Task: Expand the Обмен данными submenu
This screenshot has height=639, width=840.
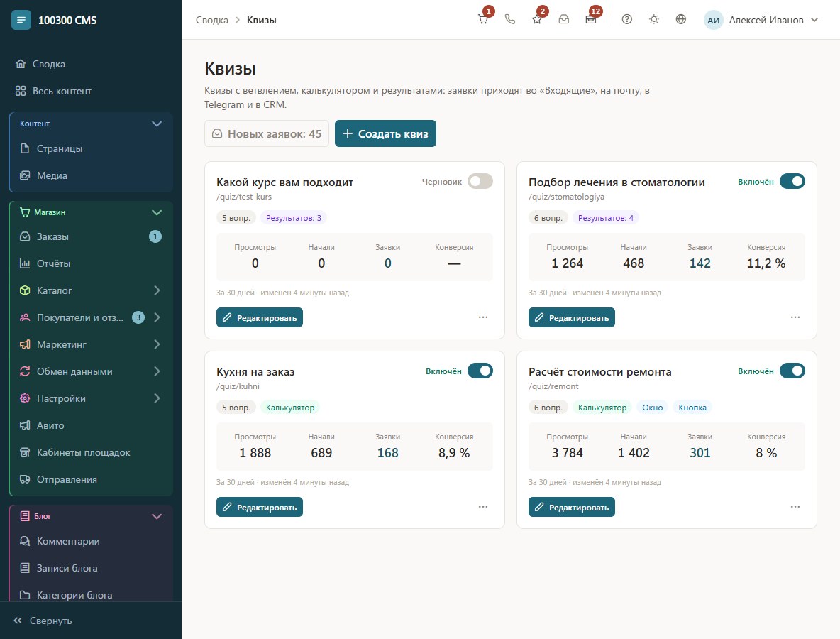Action: (157, 371)
